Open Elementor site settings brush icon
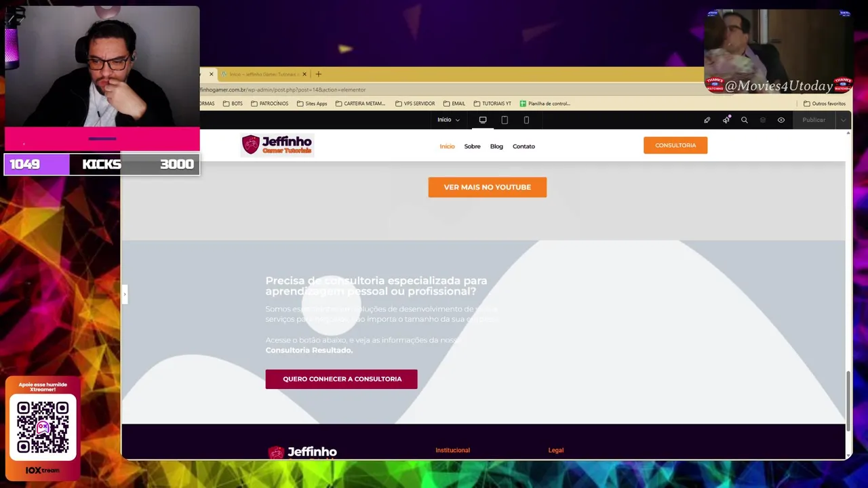 pos(707,120)
